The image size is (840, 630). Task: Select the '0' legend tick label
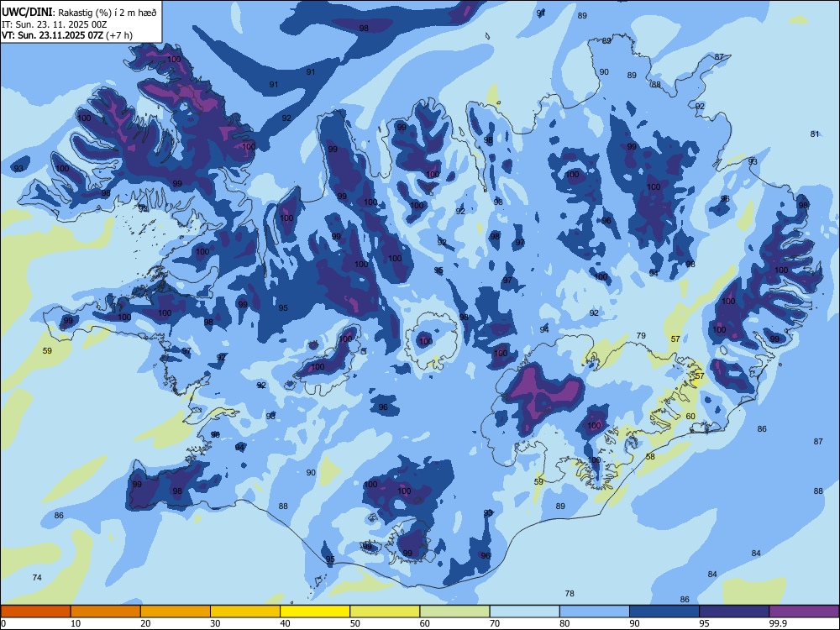coord(3,623)
